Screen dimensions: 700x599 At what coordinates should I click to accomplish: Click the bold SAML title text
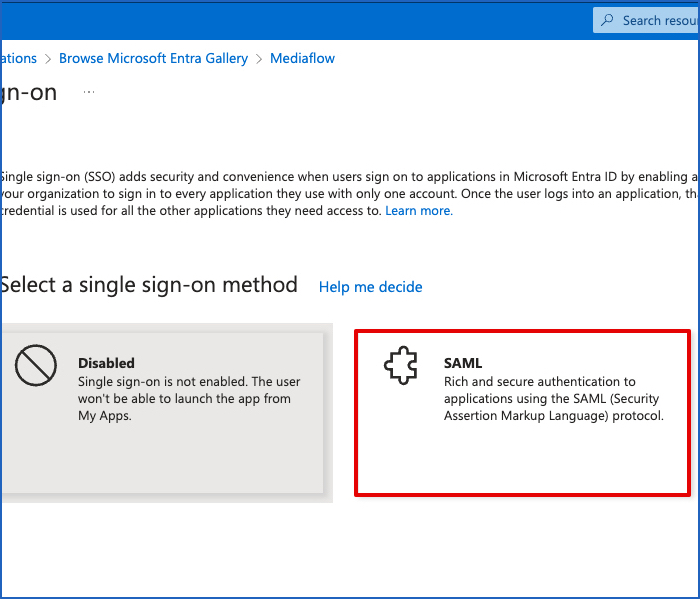463,363
